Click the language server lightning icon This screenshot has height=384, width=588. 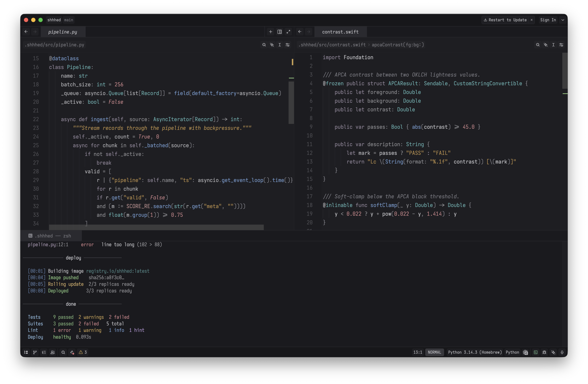click(72, 352)
